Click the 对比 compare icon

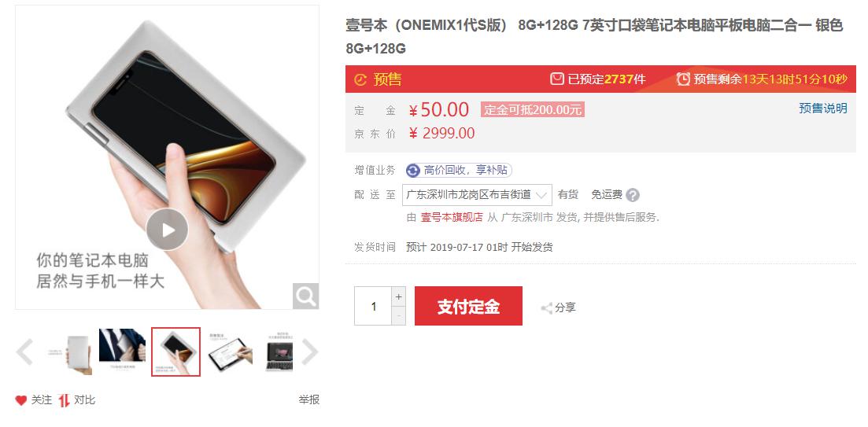click(65, 400)
